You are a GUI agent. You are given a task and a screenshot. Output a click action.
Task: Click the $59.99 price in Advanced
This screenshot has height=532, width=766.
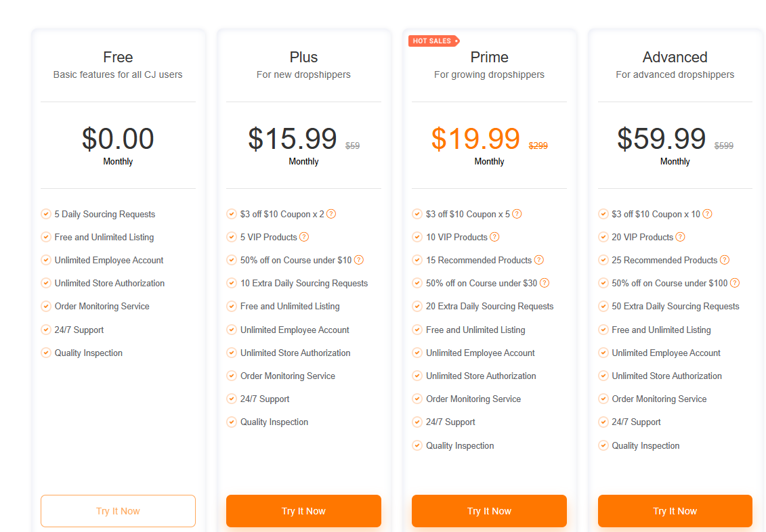(x=661, y=138)
